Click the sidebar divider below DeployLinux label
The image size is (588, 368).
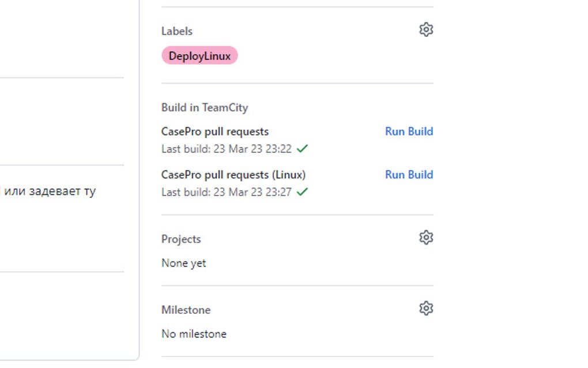[297, 82]
